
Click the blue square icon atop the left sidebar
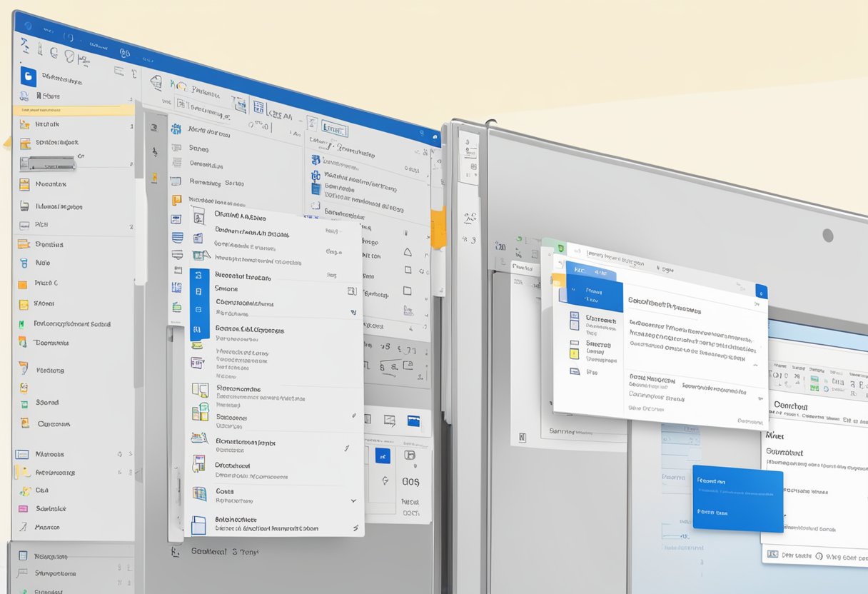tap(28, 76)
